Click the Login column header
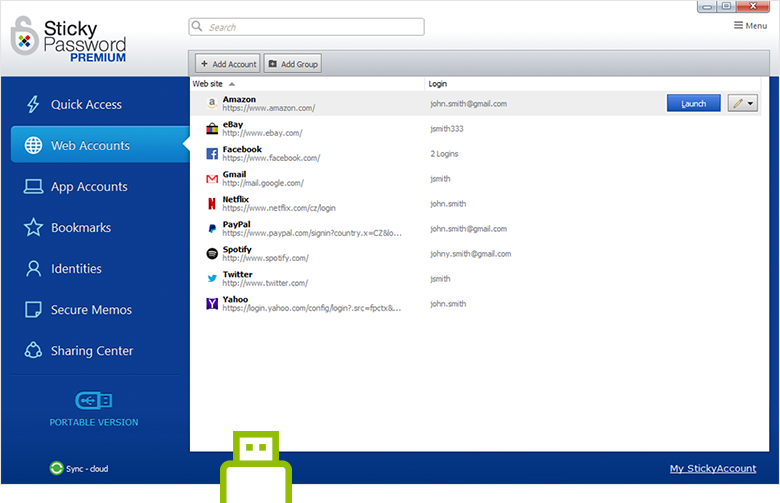Viewport: 780px width, 503px height. [x=440, y=84]
